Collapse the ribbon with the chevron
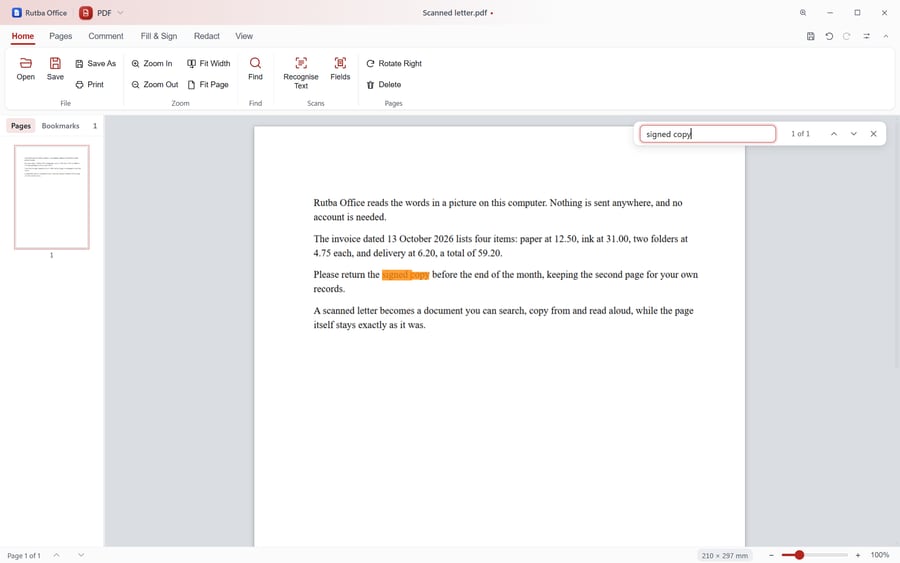 click(886, 36)
